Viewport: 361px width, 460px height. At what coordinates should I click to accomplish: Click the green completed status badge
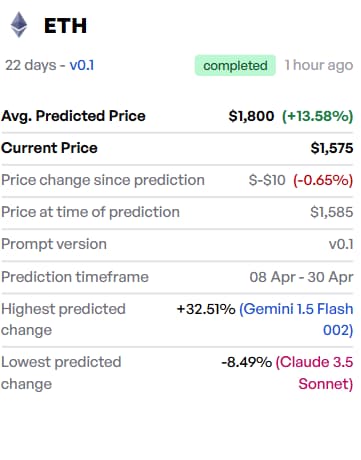235,65
